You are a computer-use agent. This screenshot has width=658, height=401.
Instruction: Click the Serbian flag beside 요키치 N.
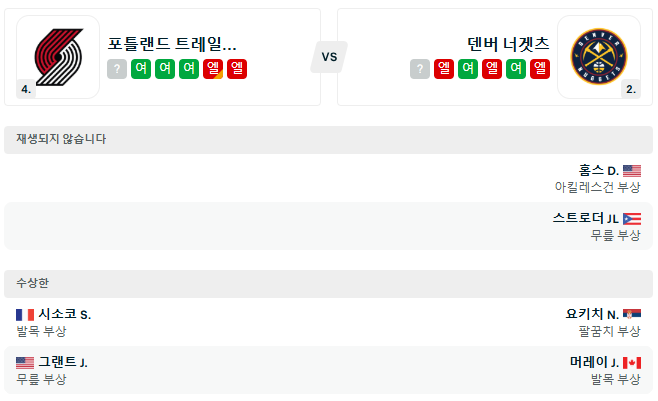(x=632, y=314)
